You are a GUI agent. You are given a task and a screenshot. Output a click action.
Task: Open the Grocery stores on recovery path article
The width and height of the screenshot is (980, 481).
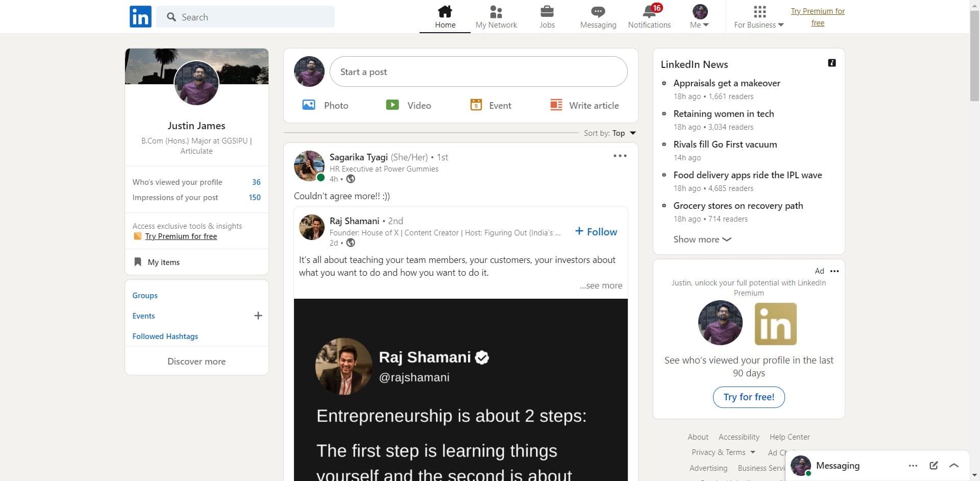pos(738,206)
